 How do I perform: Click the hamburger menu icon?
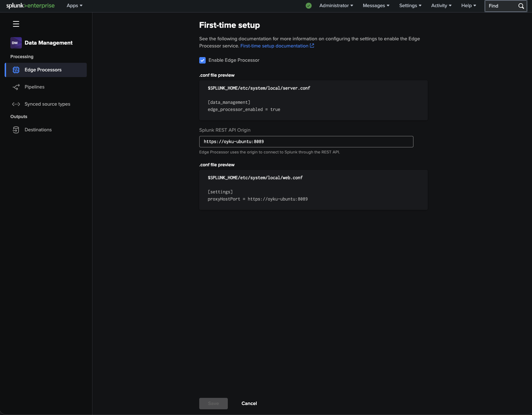click(x=16, y=24)
